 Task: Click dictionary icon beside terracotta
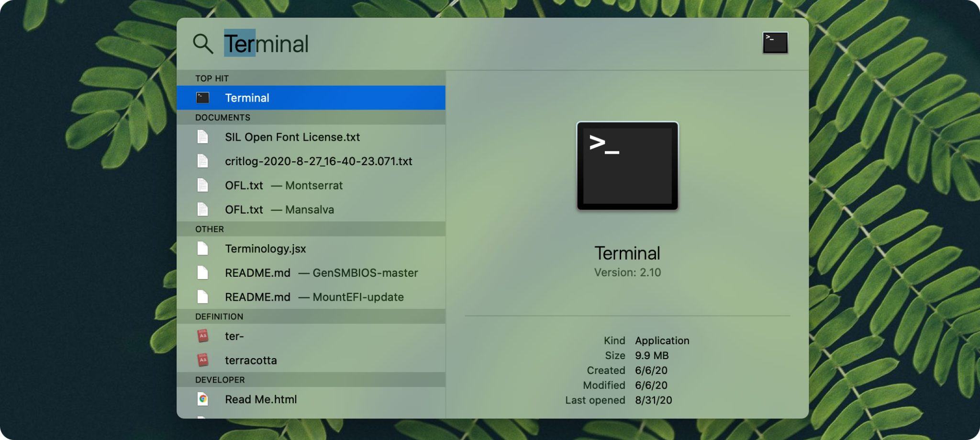coord(203,360)
